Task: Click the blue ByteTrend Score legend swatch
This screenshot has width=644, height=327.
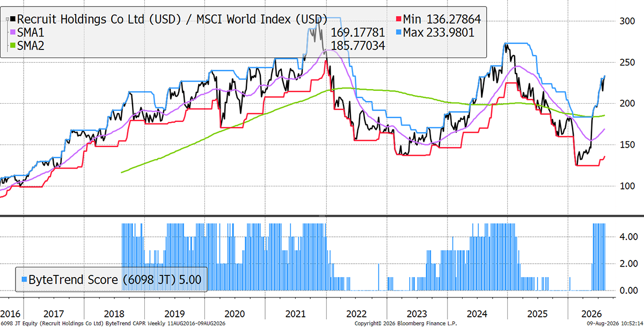Action: (23, 280)
